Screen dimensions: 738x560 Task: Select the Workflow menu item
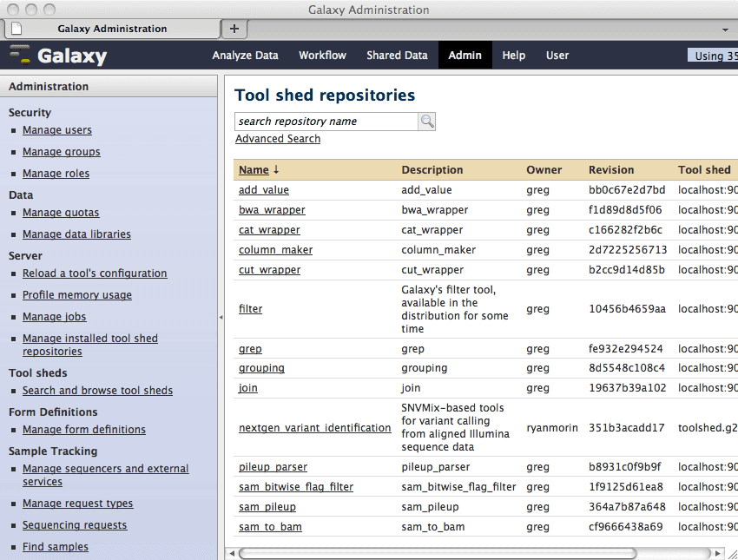click(322, 56)
